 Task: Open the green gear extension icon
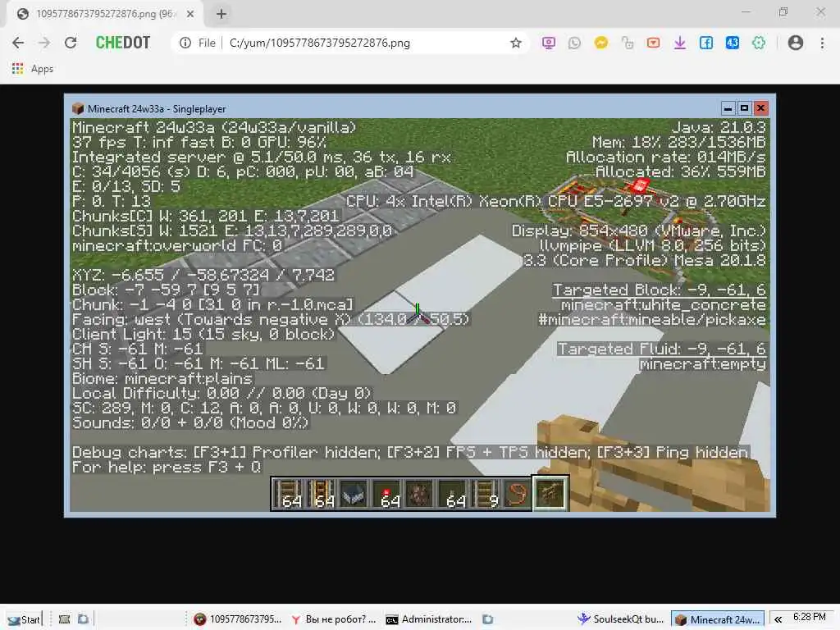coord(759,43)
